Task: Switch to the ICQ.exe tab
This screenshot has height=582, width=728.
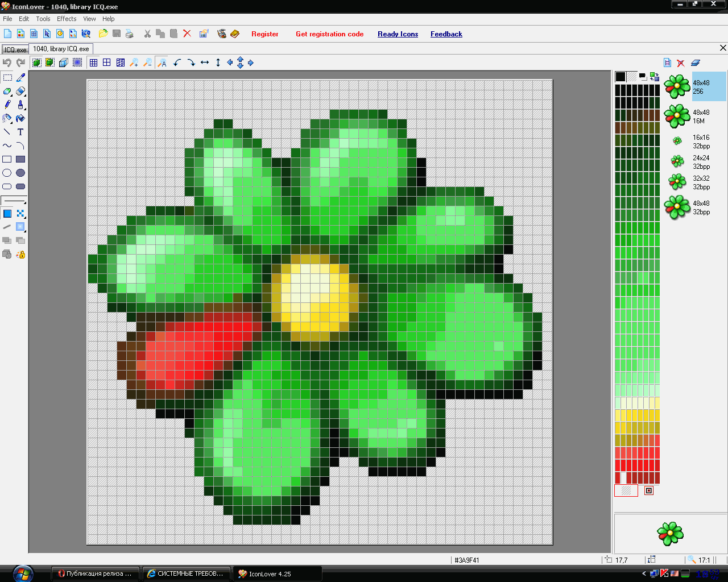Action: click(15, 49)
